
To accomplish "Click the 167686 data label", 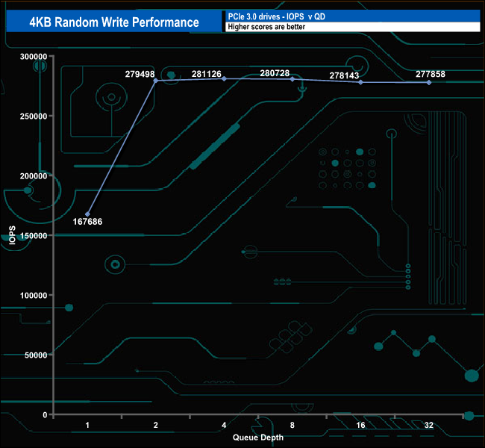I will [x=87, y=222].
